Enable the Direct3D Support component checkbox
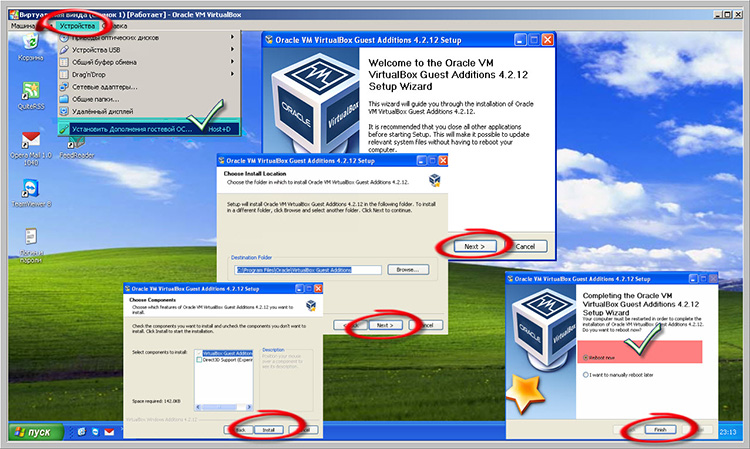 pos(199,360)
